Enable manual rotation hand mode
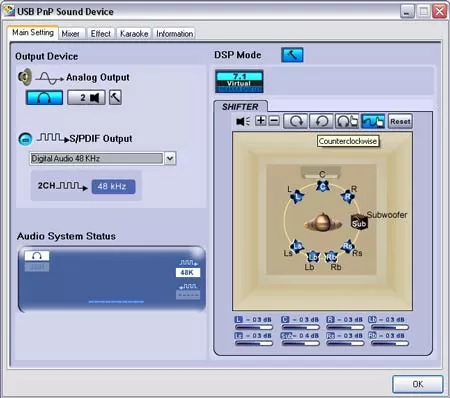 (x=347, y=121)
